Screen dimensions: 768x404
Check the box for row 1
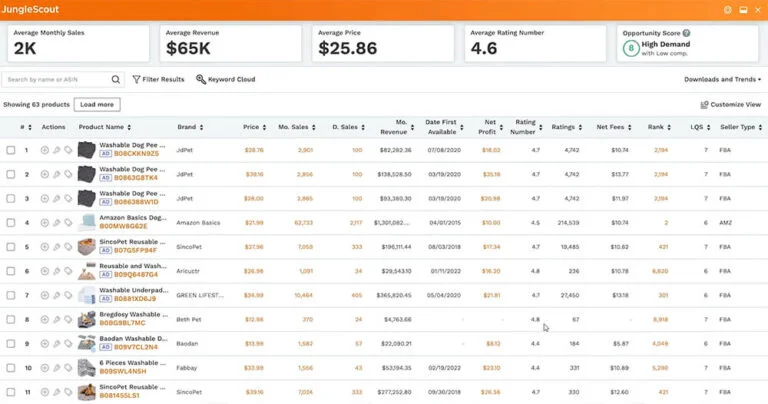11,150
